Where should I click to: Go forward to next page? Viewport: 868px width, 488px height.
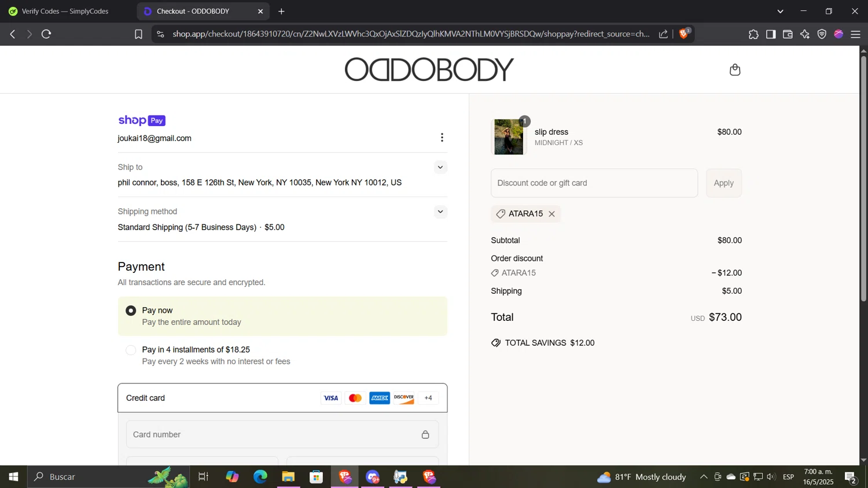[29, 34]
